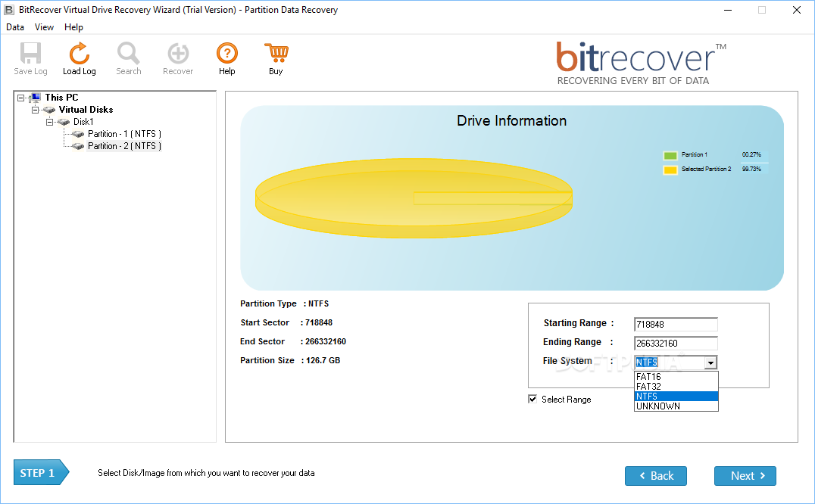Click the Search magnifier icon
This screenshot has height=504, width=815.
pos(128,53)
